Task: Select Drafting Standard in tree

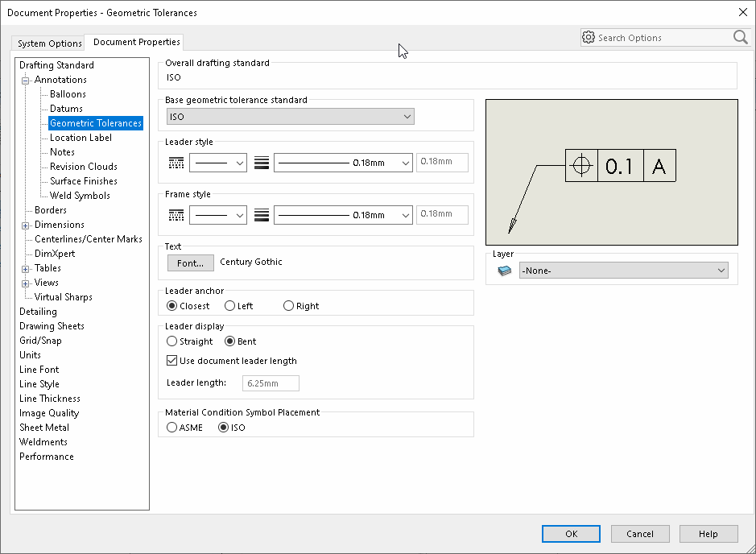Action: (56, 65)
